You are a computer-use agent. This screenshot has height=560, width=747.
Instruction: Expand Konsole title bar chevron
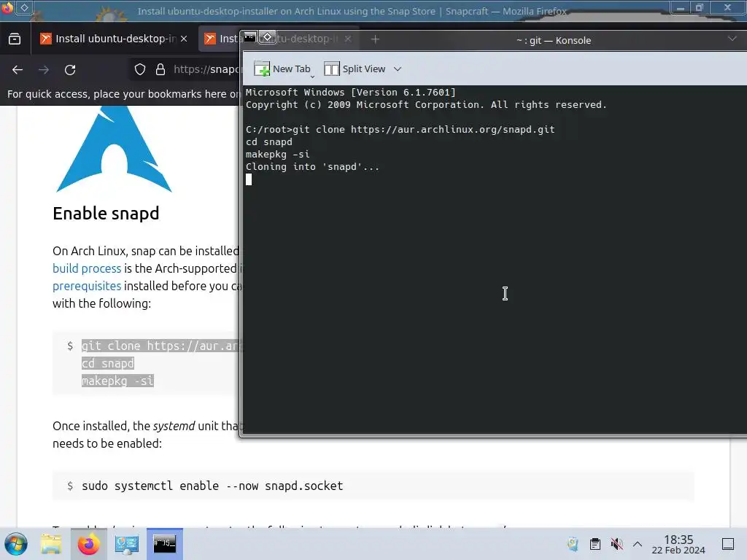click(x=732, y=39)
